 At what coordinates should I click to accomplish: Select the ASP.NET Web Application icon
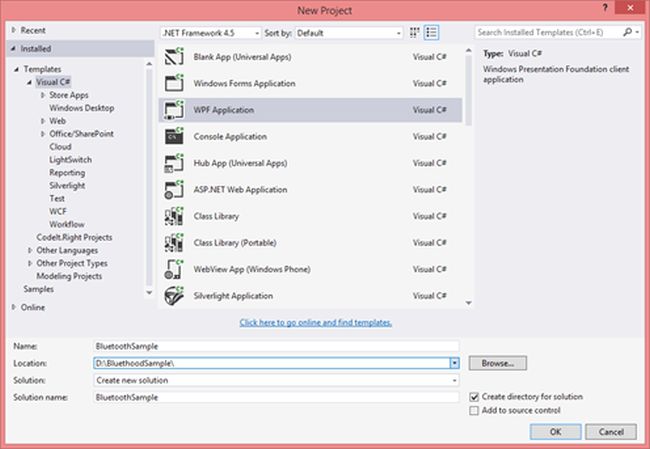click(x=174, y=189)
